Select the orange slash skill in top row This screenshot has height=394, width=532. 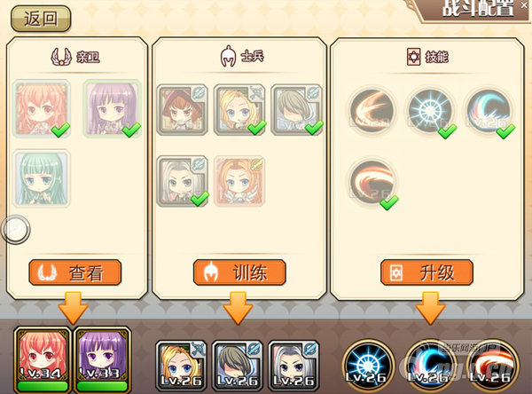[372, 111]
